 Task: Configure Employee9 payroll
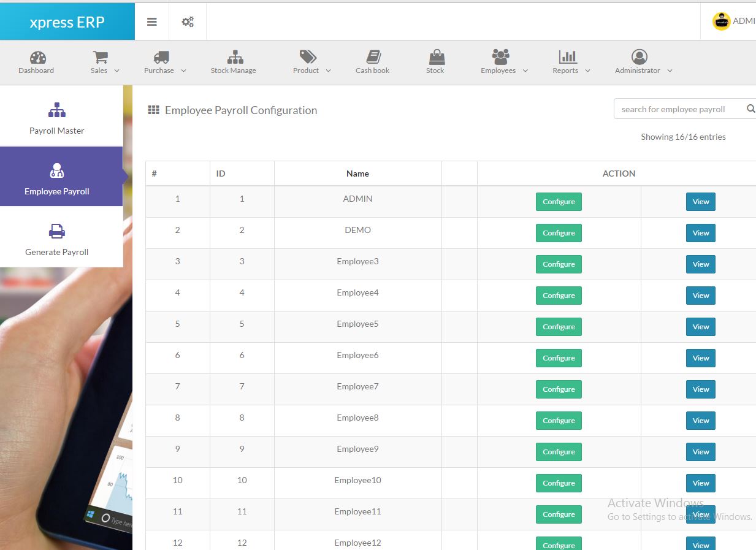click(559, 452)
